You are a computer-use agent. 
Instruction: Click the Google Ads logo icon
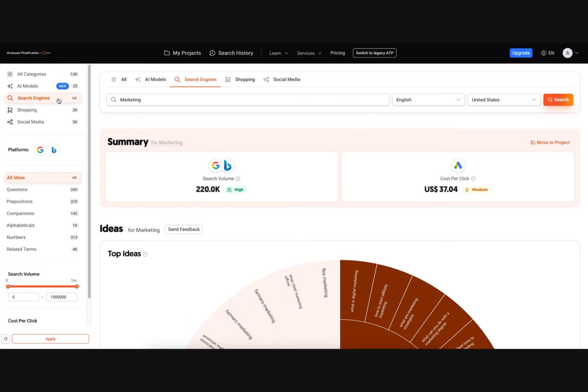pyautogui.click(x=458, y=165)
